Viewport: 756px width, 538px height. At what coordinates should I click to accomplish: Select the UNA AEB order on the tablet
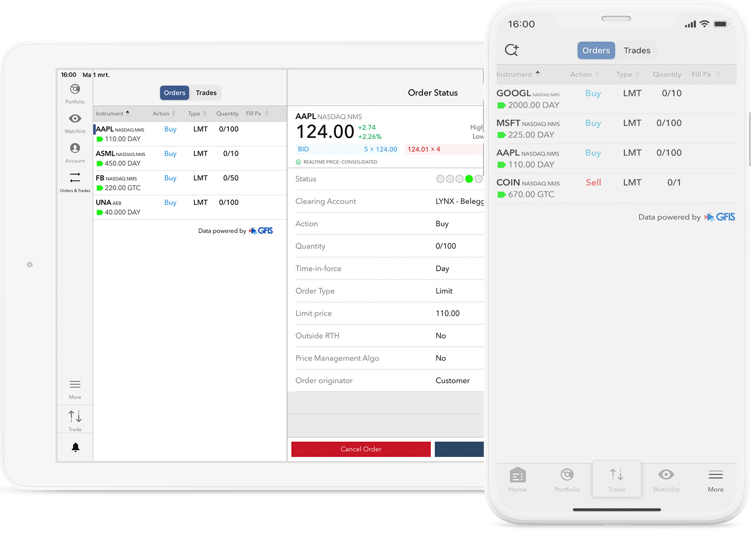[190, 207]
